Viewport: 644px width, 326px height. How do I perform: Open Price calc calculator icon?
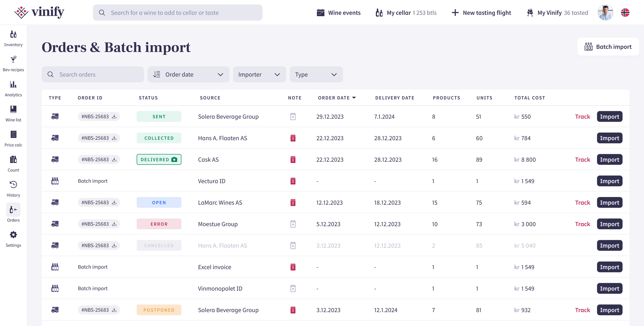13,134
